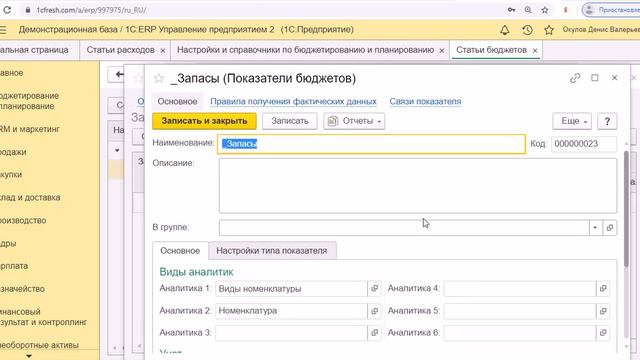Close the _Запасы dialog
This screenshot has width=640, height=360.
[614, 78]
